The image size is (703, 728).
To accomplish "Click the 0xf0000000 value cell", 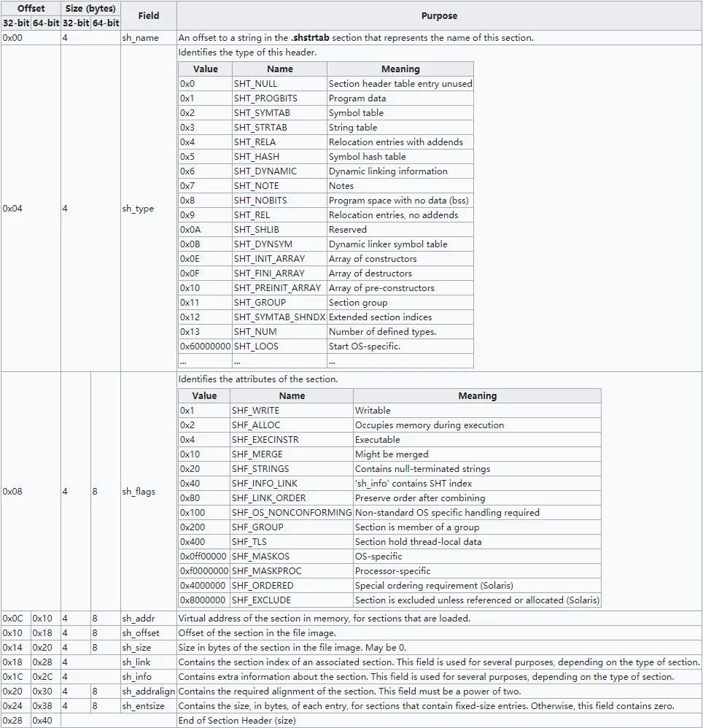I will pyautogui.click(x=204, y=571).
